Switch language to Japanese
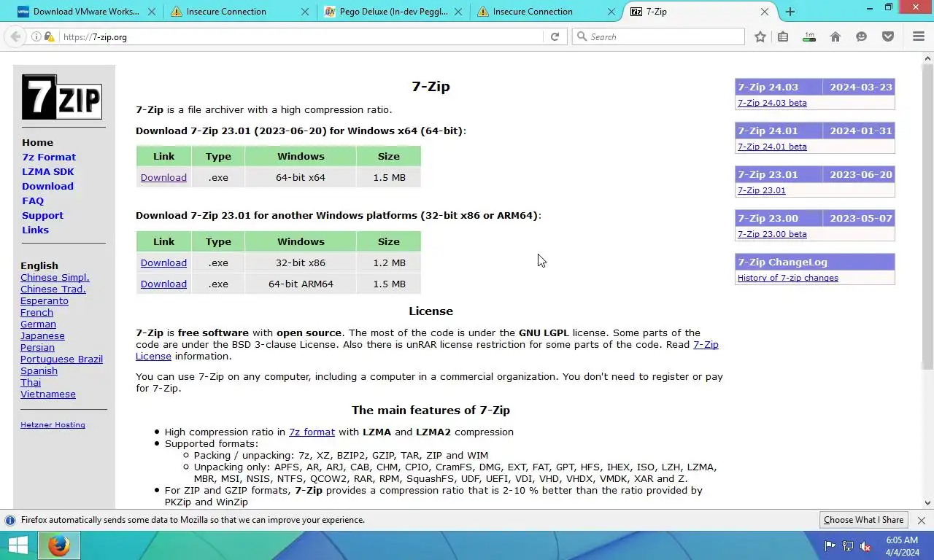Image resolution: width=934 pixels, height=560 pixels. pos(42,335)
